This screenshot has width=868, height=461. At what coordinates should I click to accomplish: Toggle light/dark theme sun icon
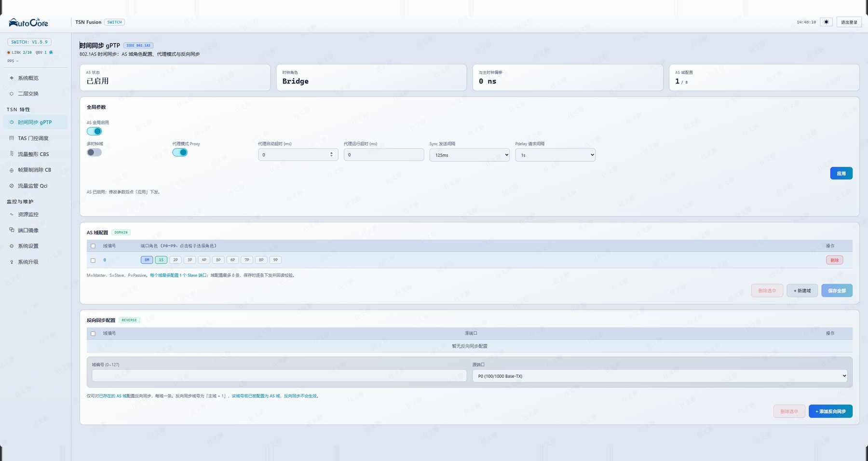click(826, 22)
